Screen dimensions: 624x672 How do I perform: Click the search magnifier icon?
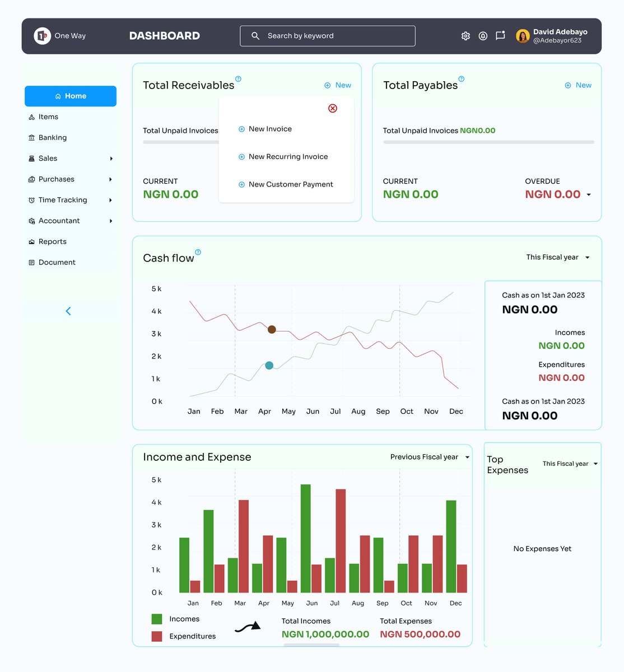tap(255, 36)
